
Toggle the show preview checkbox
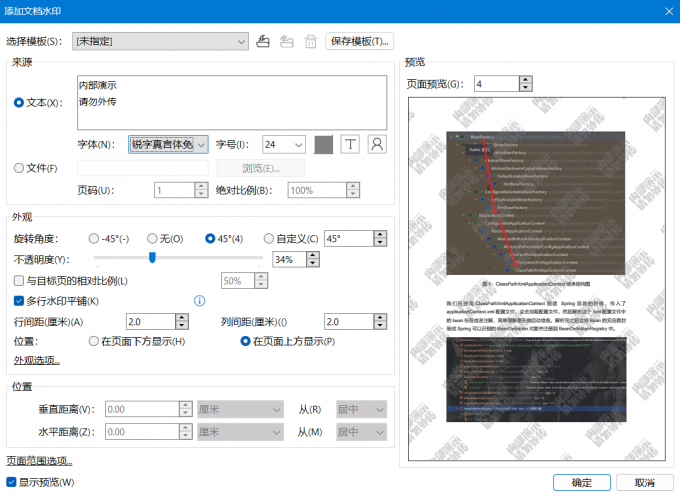click(11, 482)
